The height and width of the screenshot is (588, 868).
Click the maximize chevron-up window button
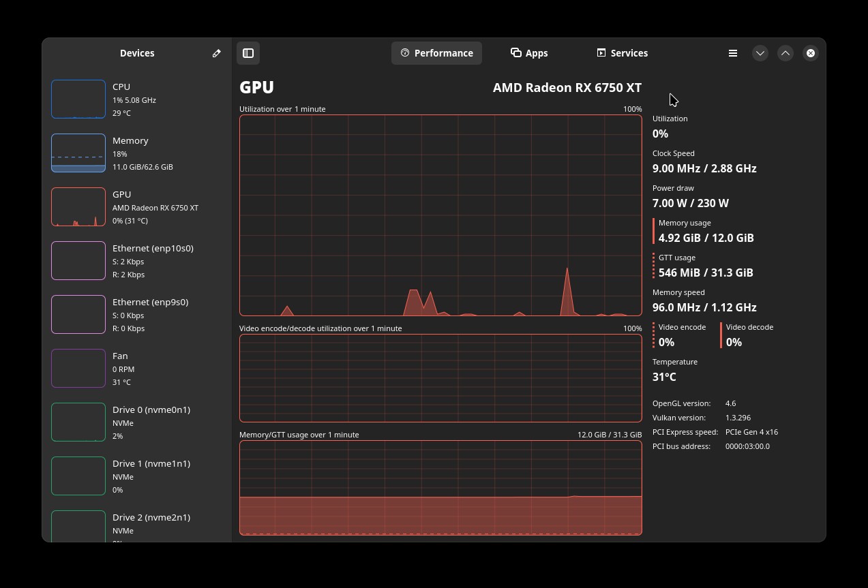[785, 53]
